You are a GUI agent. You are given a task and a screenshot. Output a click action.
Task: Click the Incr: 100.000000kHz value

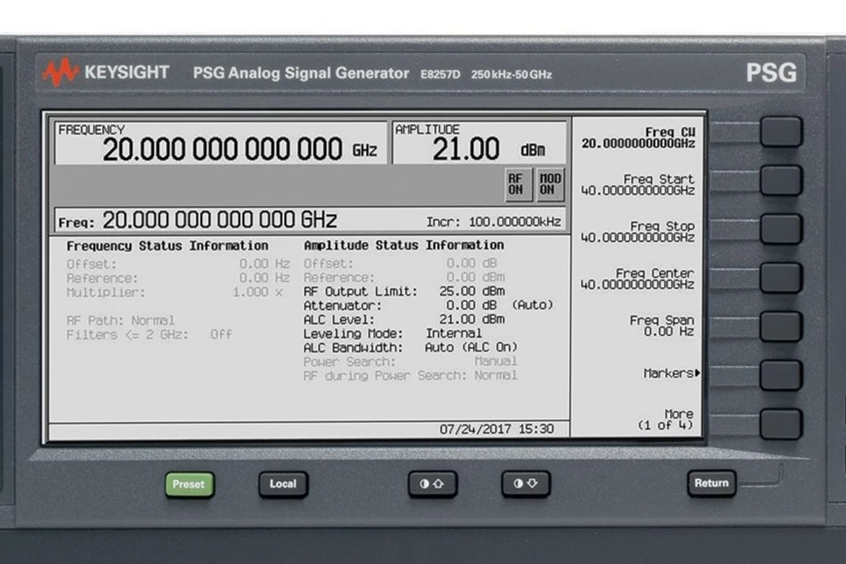[x=494, y=222]
